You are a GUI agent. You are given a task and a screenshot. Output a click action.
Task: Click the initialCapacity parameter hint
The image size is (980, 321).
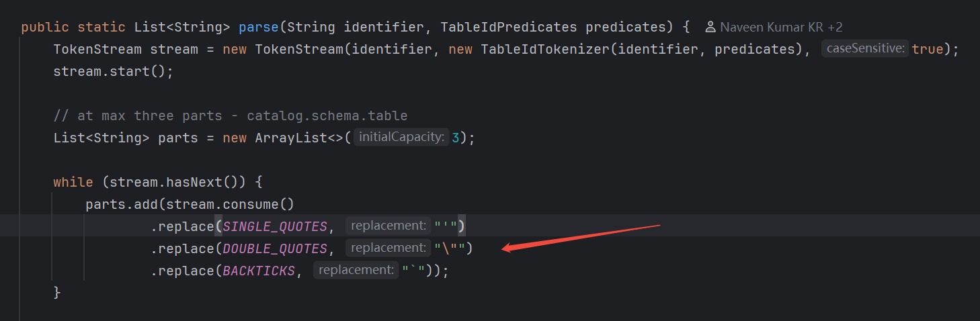402,138
